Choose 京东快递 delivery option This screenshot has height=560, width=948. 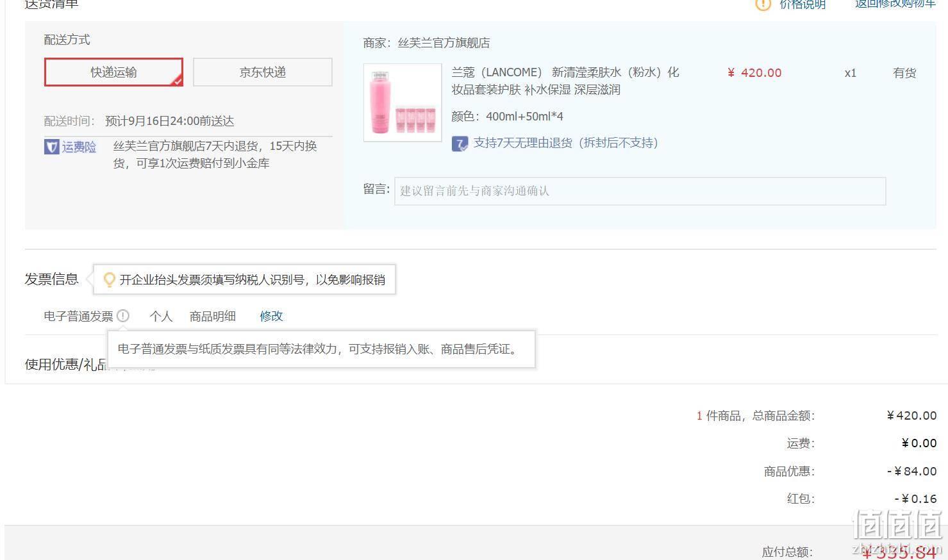263,72
